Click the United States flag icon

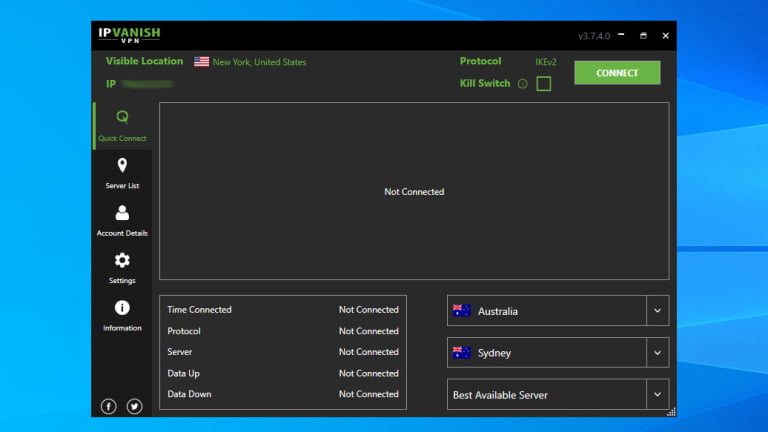201,62
